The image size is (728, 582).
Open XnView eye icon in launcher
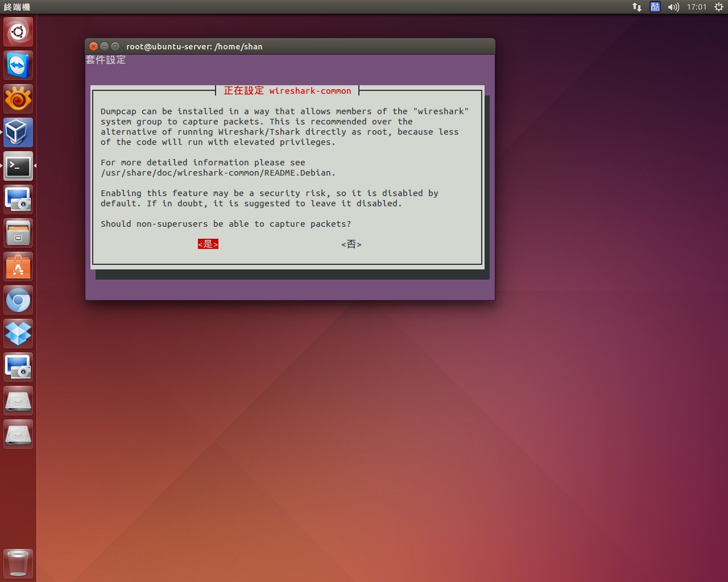point(18,99)
